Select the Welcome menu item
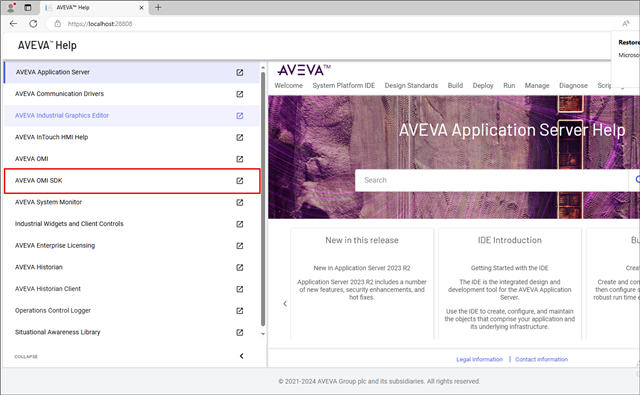Viewport: 640px width, 395px height. click(x=289, y=85)
